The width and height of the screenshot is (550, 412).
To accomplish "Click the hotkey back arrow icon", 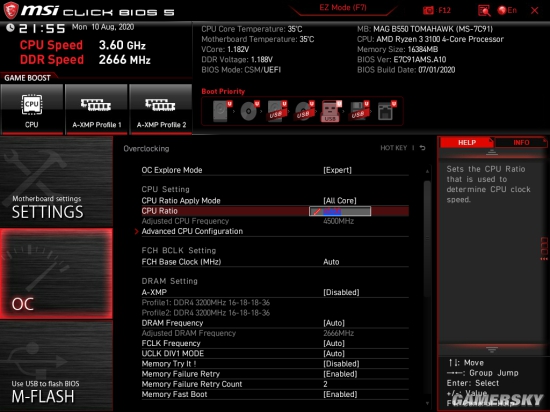I will tap(423, 148).
